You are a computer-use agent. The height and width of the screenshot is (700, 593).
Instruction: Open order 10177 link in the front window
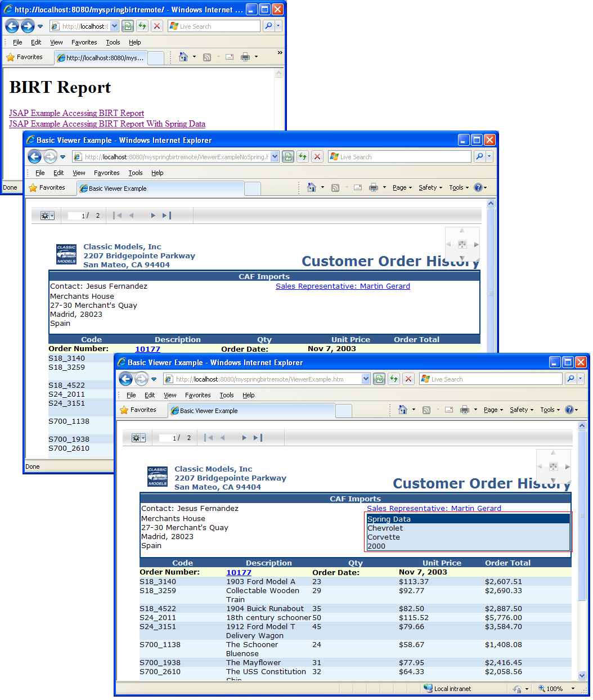pos(239,572)
